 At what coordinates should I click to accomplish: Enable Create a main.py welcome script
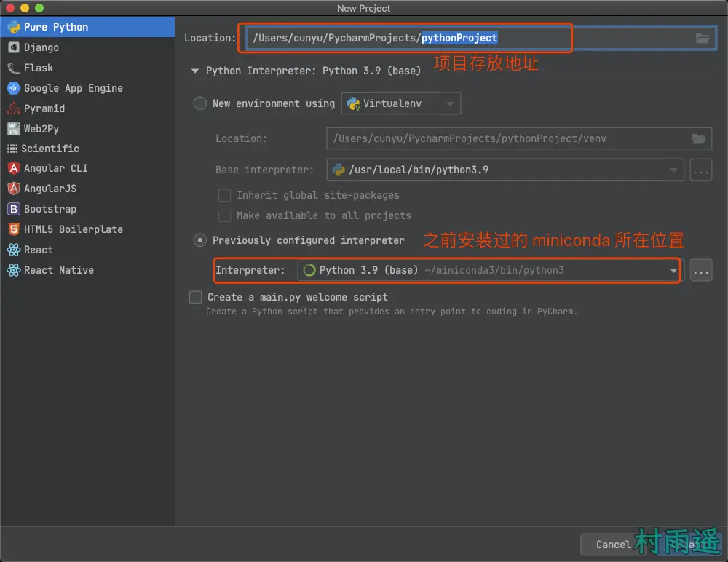coord(195,297)
